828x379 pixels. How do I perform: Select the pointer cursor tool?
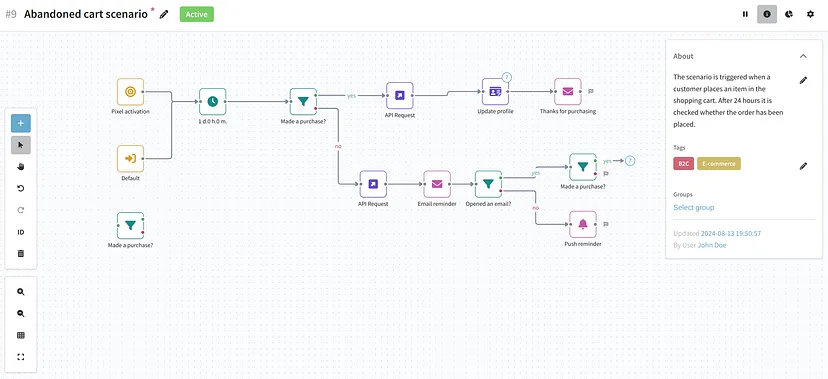click(21, 145)
